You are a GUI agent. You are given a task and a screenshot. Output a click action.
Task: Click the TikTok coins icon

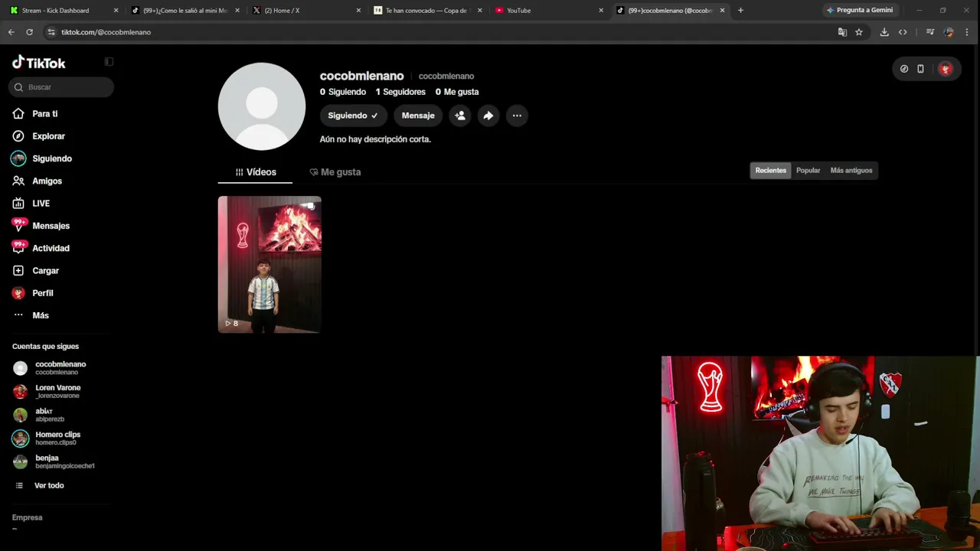point(904,69)
